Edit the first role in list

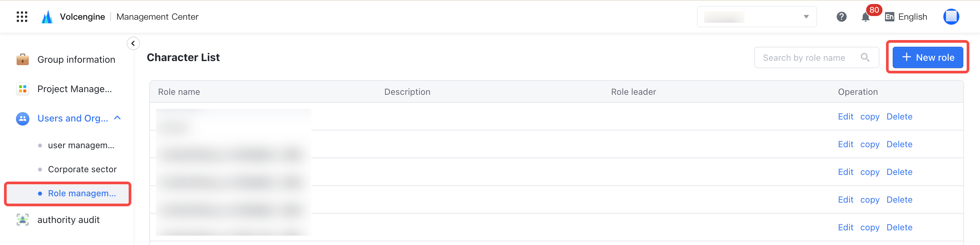click(845, 116)
